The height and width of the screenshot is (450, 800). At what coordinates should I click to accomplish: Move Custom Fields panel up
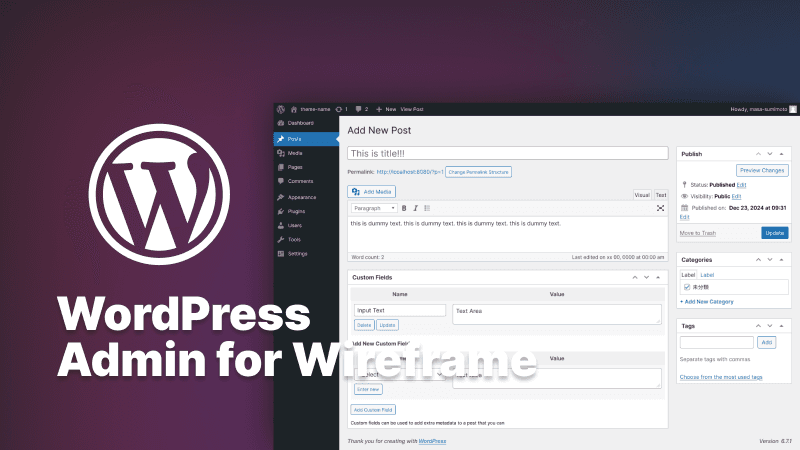click(635, 278)
